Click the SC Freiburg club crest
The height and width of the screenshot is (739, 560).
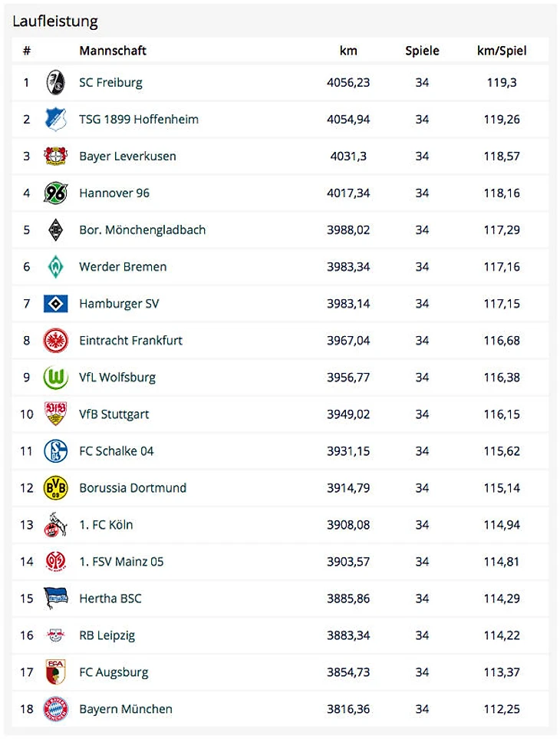[x=55, y=82]
